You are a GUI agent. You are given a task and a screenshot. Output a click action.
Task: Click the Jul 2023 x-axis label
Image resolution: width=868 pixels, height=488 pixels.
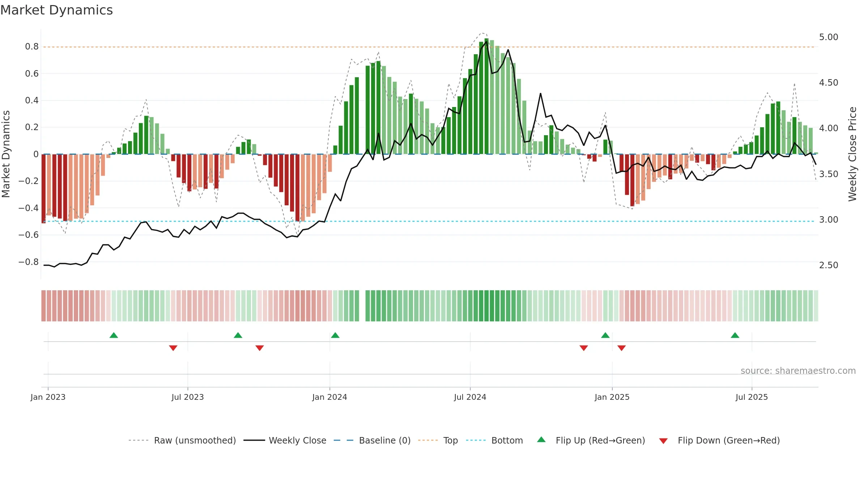tap(187, 397)
